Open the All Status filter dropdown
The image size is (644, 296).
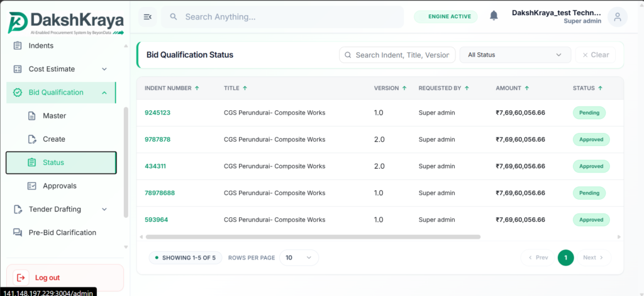[515, 55]
